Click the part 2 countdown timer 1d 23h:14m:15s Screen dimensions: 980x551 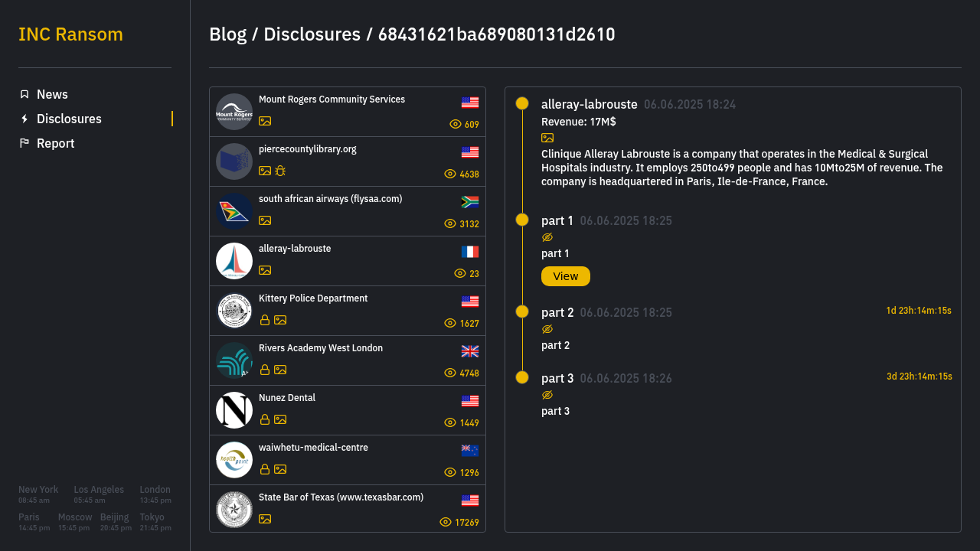(919, 311)
